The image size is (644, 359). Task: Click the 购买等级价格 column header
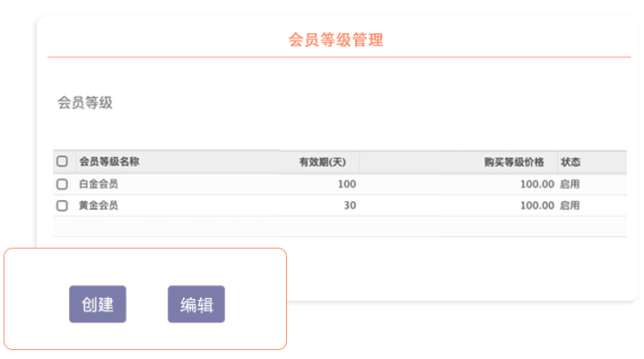click(513, 162)
